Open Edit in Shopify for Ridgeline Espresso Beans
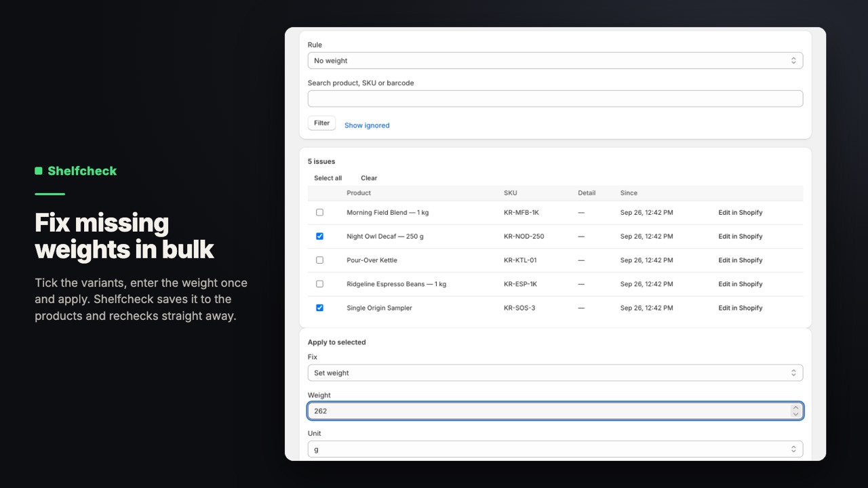The height and width of the screenshot is (488, 868). pyautogui.click(x=741, y=284)
